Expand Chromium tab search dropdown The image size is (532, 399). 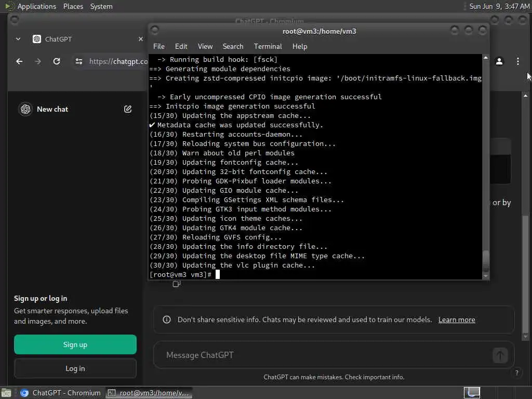tap(18, 39)
